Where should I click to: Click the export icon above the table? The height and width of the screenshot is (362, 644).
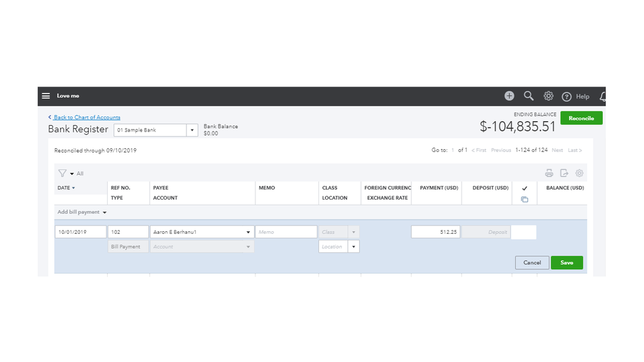pyautogui.click(x=564, y=173)
